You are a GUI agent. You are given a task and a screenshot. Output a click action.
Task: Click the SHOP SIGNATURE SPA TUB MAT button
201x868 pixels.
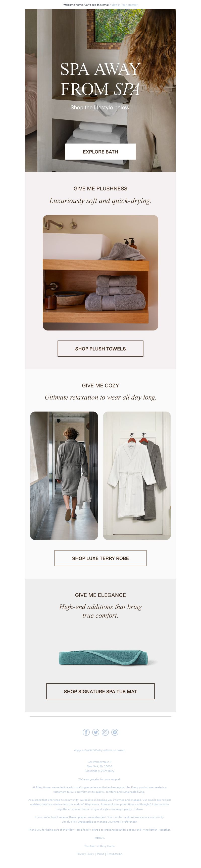point(100,691)
